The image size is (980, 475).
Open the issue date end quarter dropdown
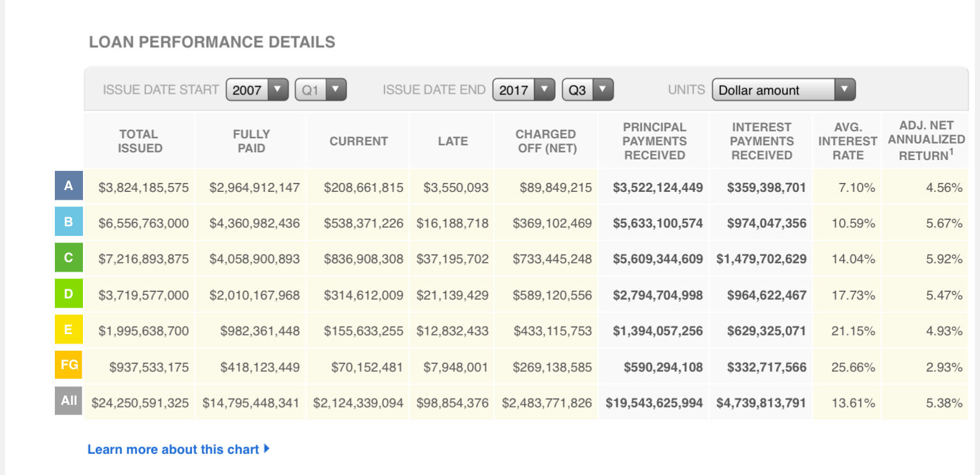(x=587, y=90)
